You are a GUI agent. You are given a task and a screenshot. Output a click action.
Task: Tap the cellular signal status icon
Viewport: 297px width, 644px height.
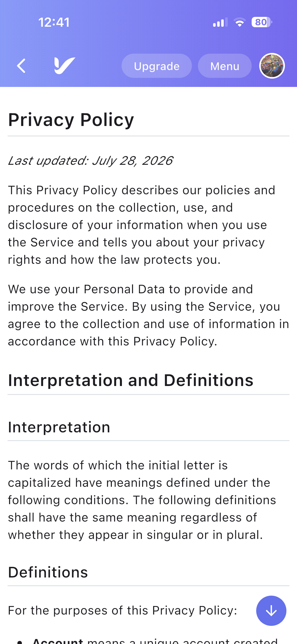pyautogui.click(x=220, y=22)
